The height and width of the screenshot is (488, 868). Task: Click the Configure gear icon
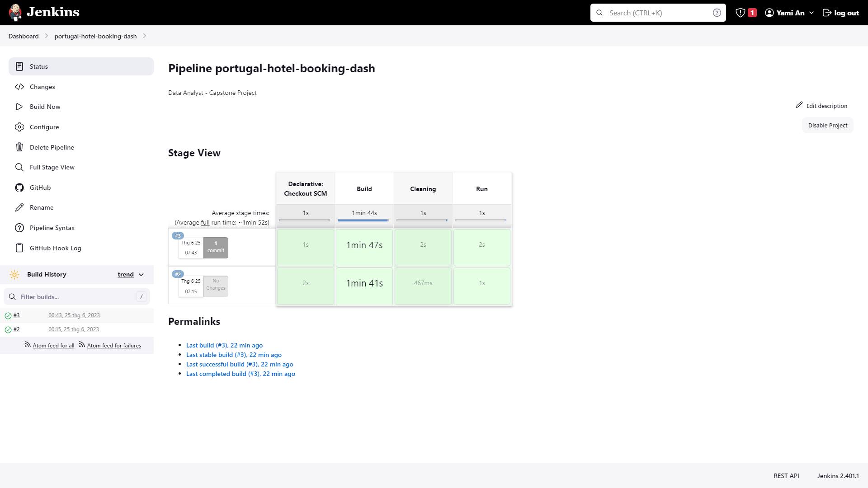tap(19, 127)
